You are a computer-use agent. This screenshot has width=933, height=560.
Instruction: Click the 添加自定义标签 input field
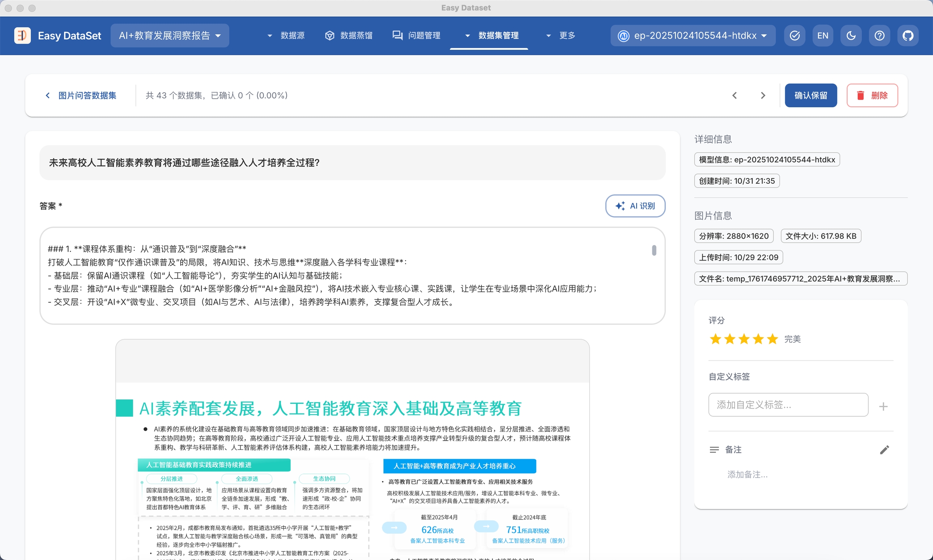coord(788,405)
